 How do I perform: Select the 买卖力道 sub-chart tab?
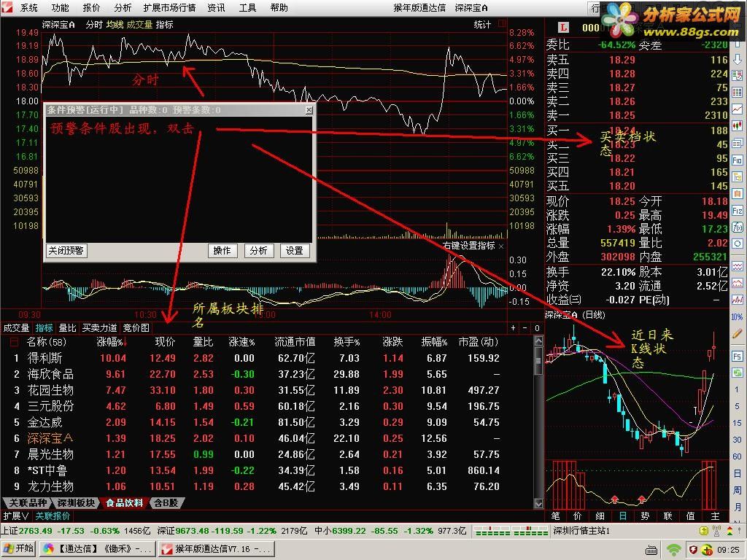(99, 327)
